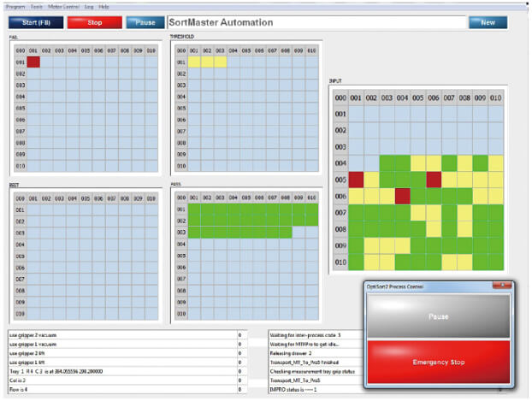The width and height of the screenshot is (532, 401).
Task: Click the INPUT grid column header 005
Action: [418, 97]
